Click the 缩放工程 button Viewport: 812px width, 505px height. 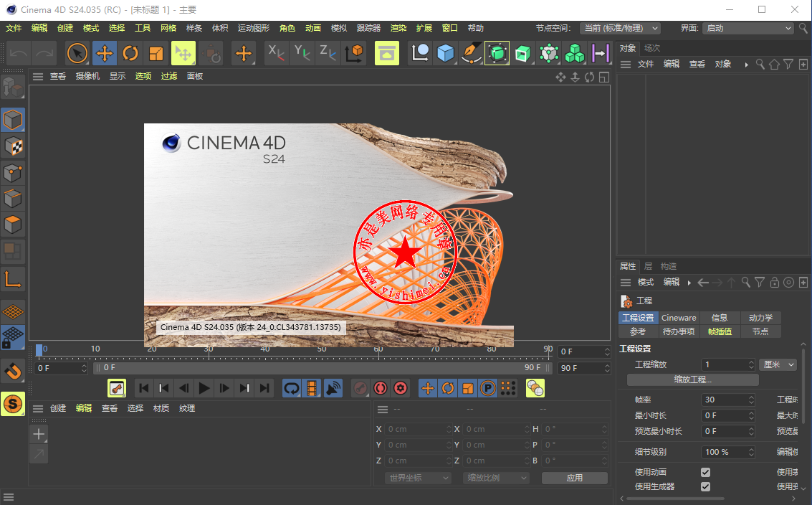coord(693,379)
